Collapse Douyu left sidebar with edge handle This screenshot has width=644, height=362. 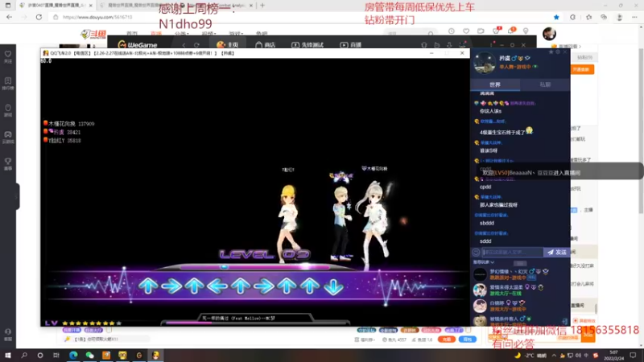pos(17,197)
